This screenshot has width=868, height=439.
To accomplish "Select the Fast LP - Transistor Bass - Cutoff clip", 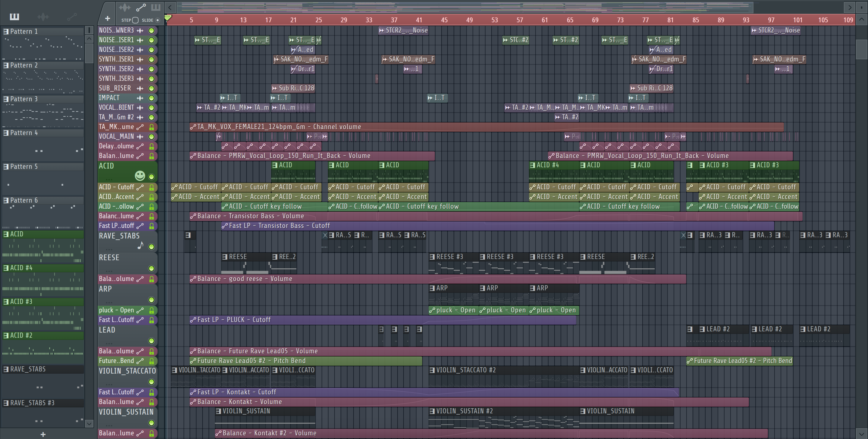I will (498, 226).
